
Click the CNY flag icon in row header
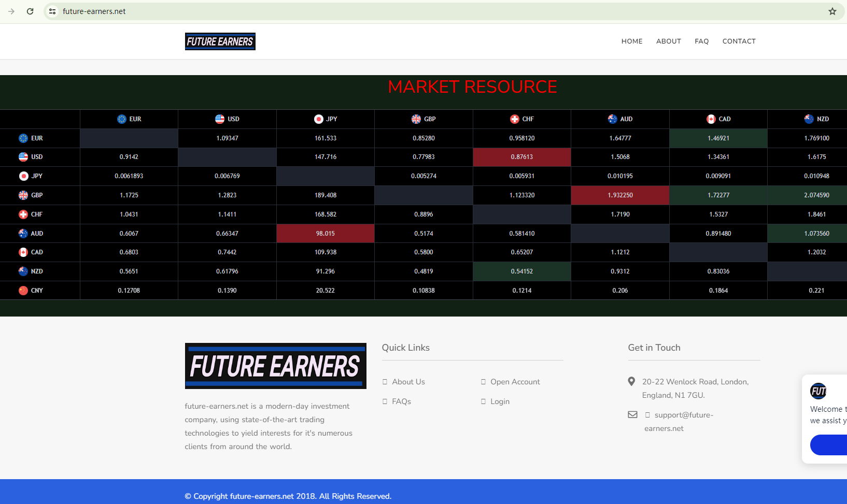pyautogui.click(x=23, y=291)
